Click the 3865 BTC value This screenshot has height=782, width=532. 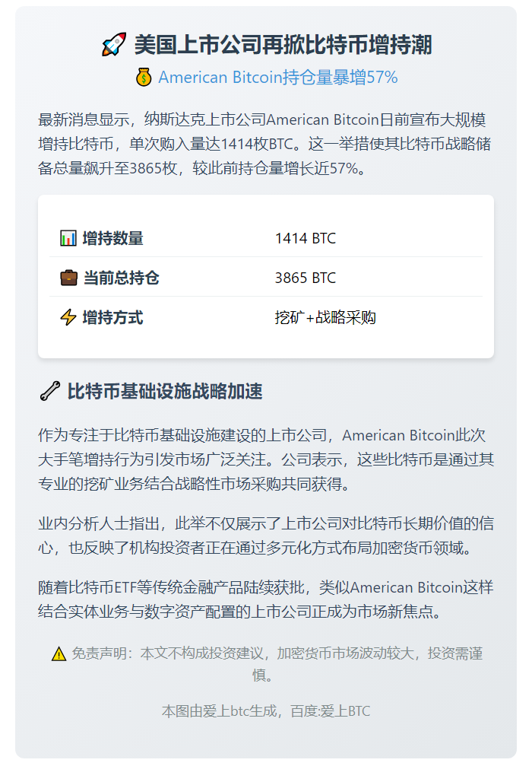click(305, 278)
